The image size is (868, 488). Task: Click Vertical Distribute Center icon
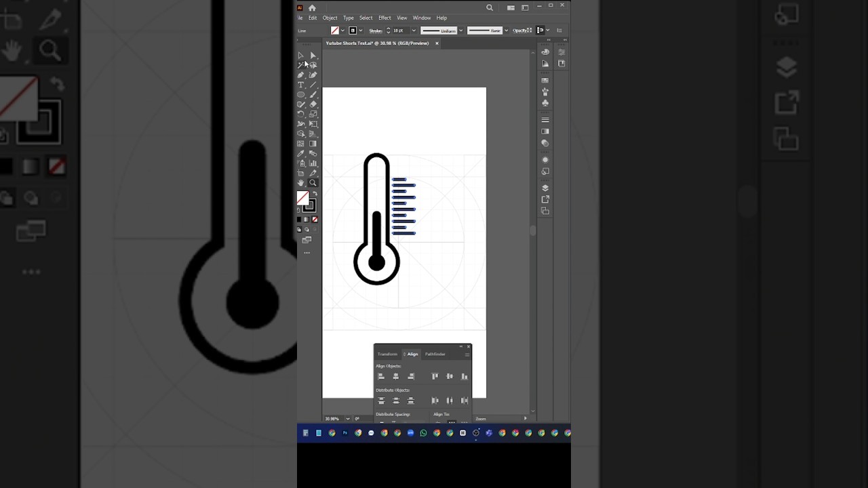pos(396,401)
